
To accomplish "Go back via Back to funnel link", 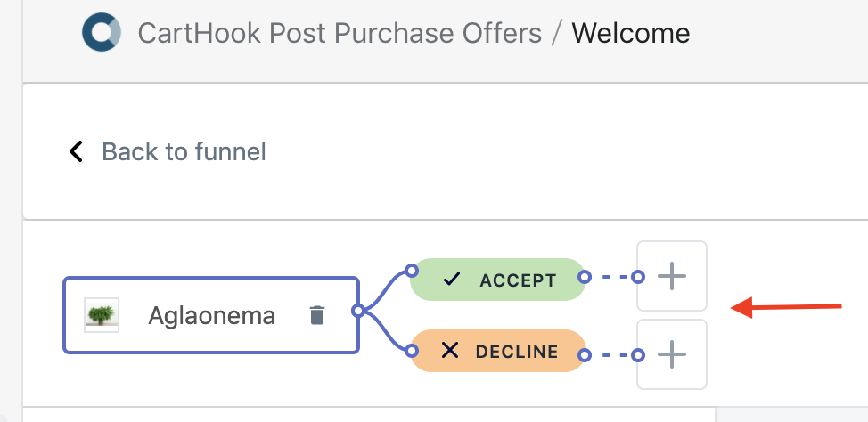I will (x=184, y=151).
